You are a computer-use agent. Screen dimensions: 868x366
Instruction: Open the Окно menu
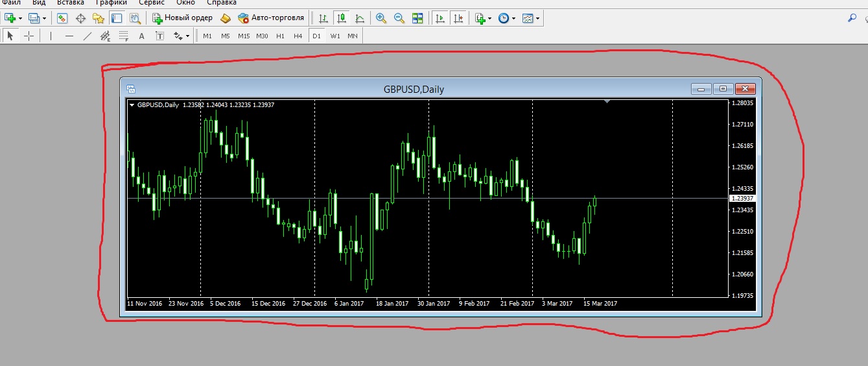(x=185, y=3)
